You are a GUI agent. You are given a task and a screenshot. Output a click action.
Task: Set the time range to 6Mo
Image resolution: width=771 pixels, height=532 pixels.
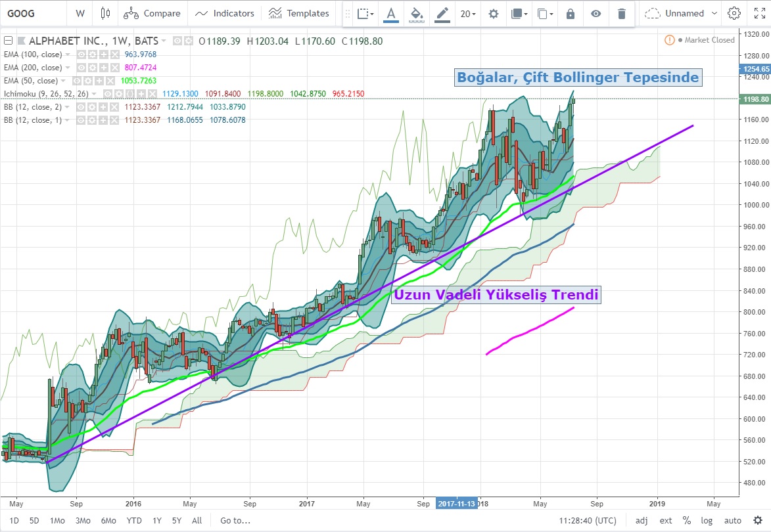(x=108, y=521)
